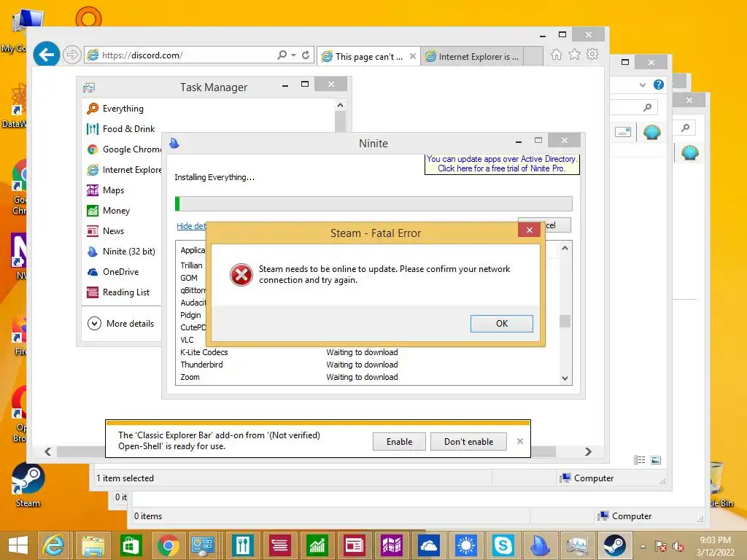Open the Windows Start button
Viewport: 747px width, 560px height.
pyautogui.click(x=18, y=545)
